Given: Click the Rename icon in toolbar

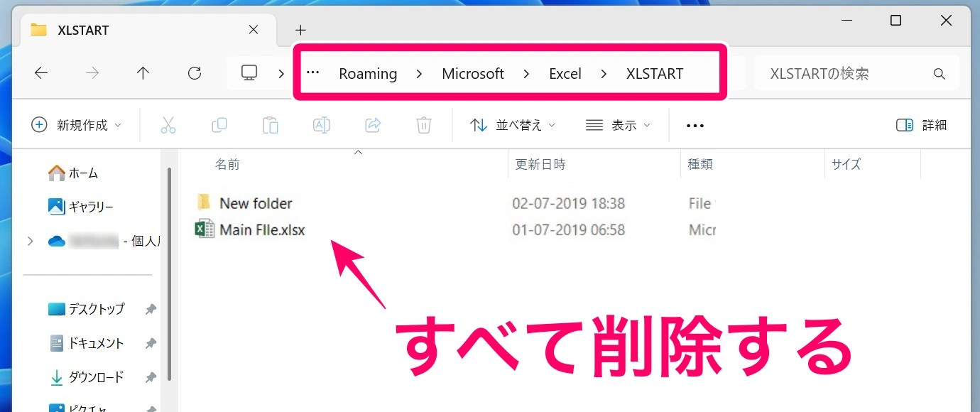Looking at the screenshot, I should [322, 125].
